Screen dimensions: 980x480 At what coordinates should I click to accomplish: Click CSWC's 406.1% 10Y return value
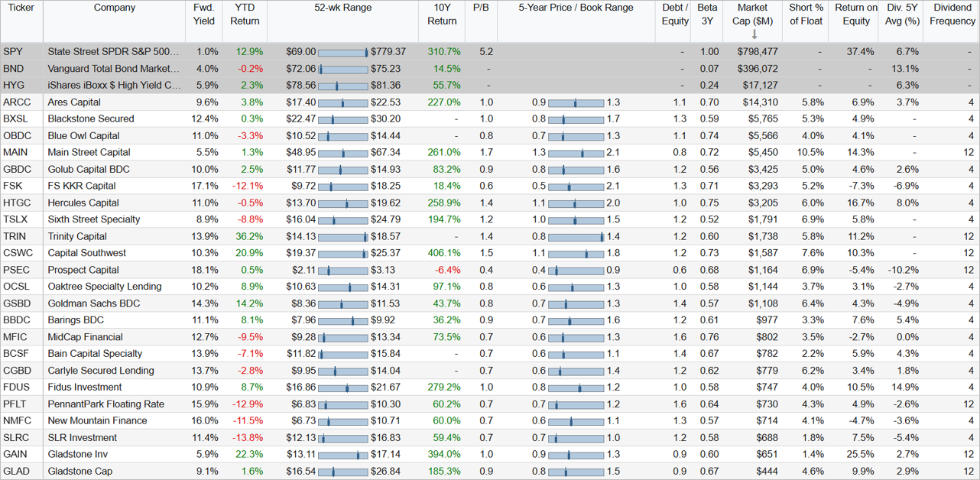[443, 253]
